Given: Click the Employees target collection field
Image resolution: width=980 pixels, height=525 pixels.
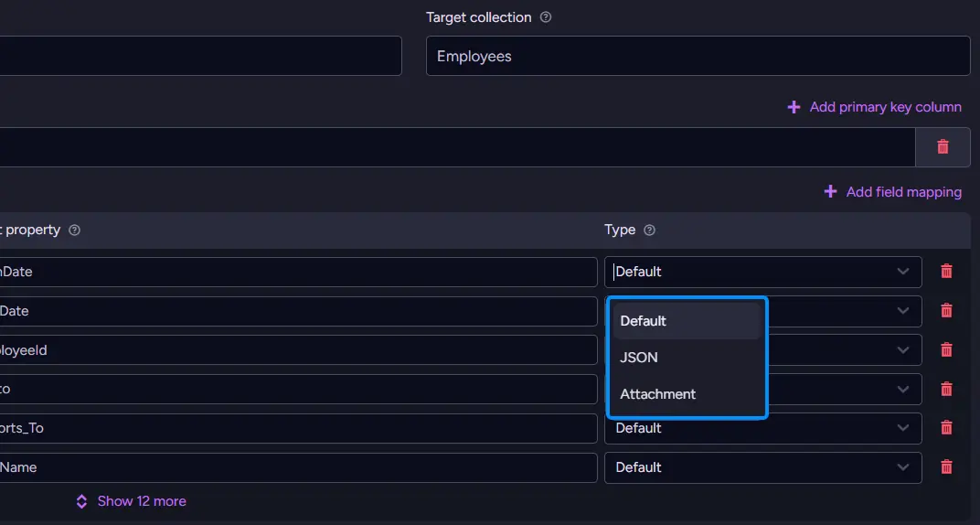Looking at the screenshot, I should [698, 56].
